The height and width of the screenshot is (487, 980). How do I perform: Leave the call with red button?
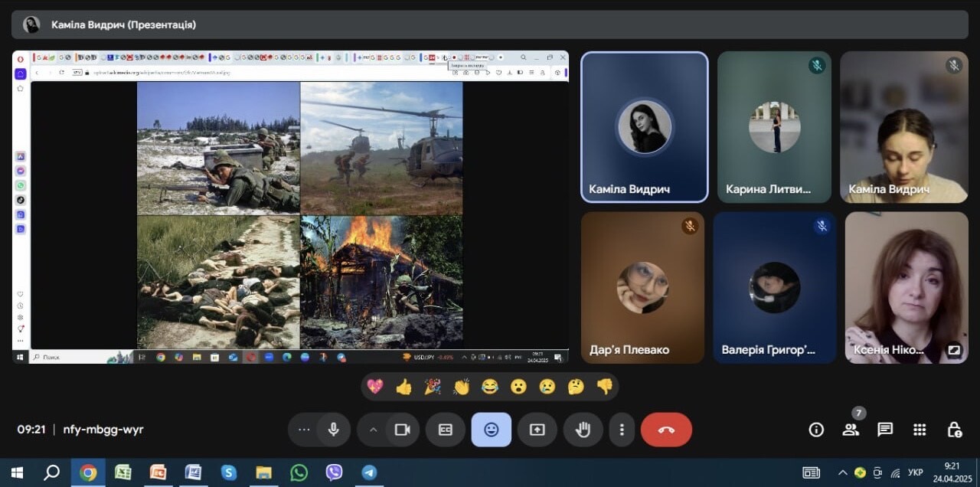(x=666, y=430)
